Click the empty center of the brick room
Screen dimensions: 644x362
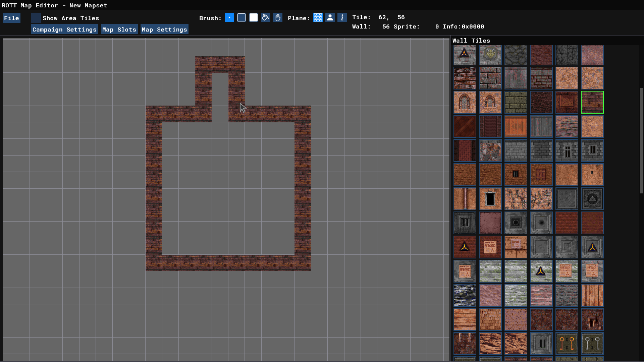pyautogui.click(x=228, y=188)
